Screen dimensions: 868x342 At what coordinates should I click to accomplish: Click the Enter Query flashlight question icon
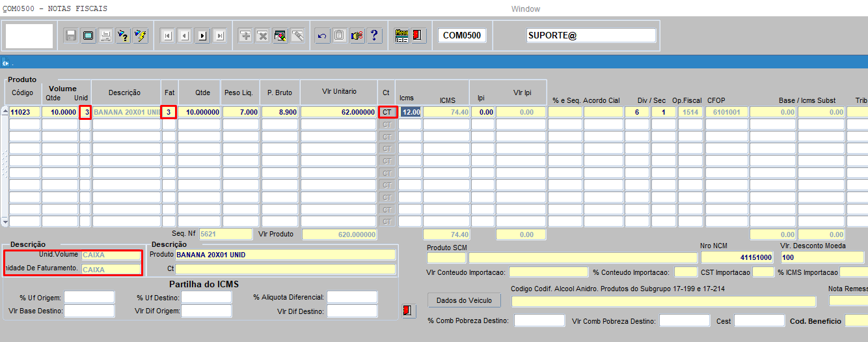click(123, 36)
